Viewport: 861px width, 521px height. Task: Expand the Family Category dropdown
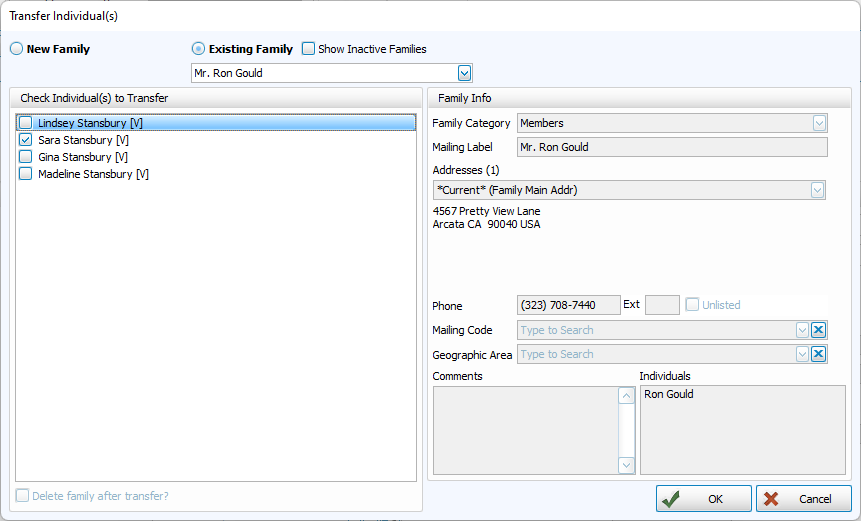[819, 123]
